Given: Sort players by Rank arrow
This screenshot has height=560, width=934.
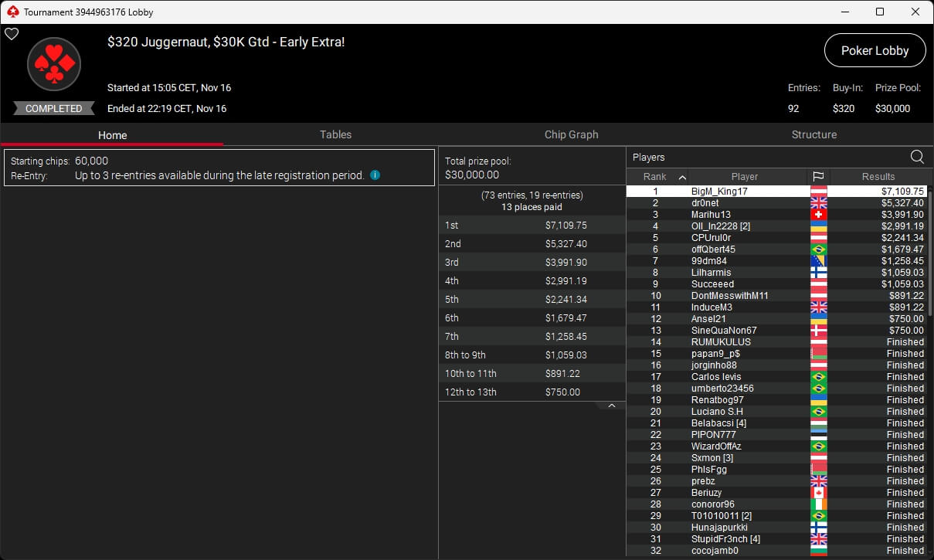Looking at the screenshot, I should point(682,177).
